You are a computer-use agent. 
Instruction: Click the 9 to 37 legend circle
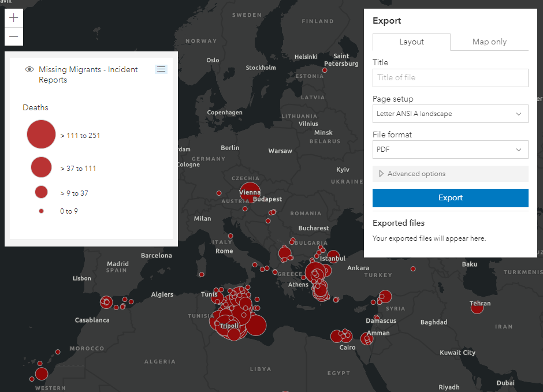[41, 192]
